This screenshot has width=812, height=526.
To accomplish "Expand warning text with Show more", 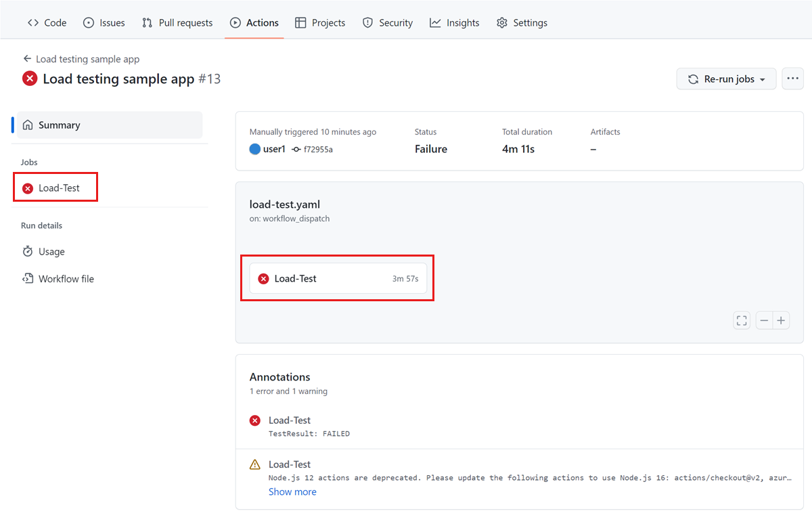I will (x=292, y=492).
